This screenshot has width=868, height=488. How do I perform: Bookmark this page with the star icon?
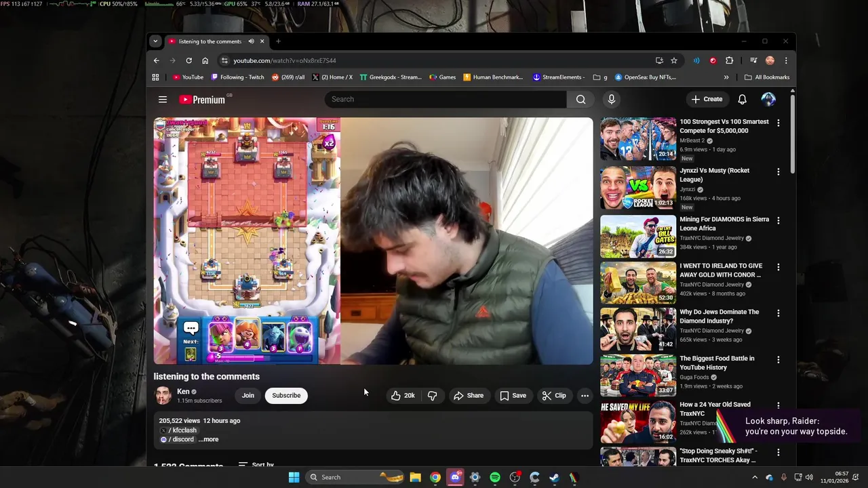pos(673,60)
